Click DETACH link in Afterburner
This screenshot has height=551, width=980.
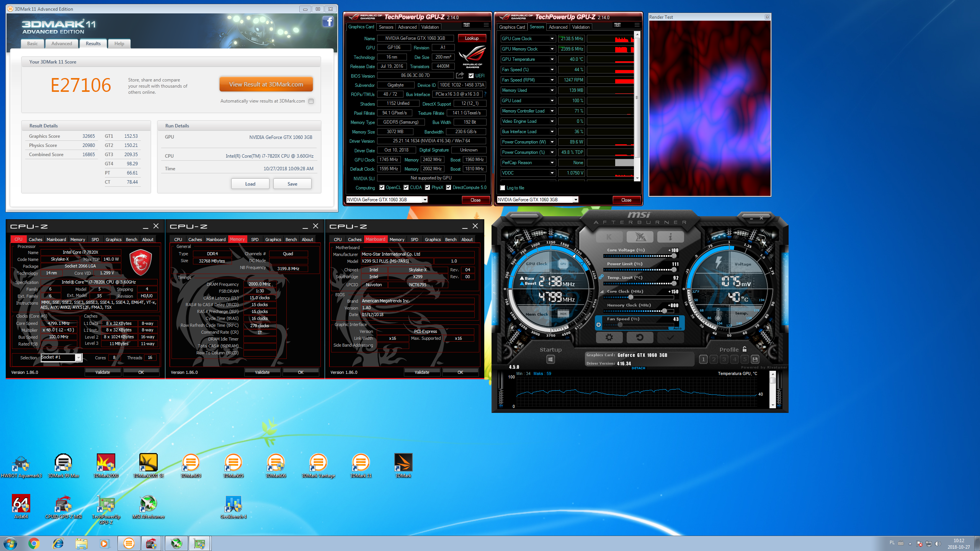pyautogui.click(x=639, y=368)
